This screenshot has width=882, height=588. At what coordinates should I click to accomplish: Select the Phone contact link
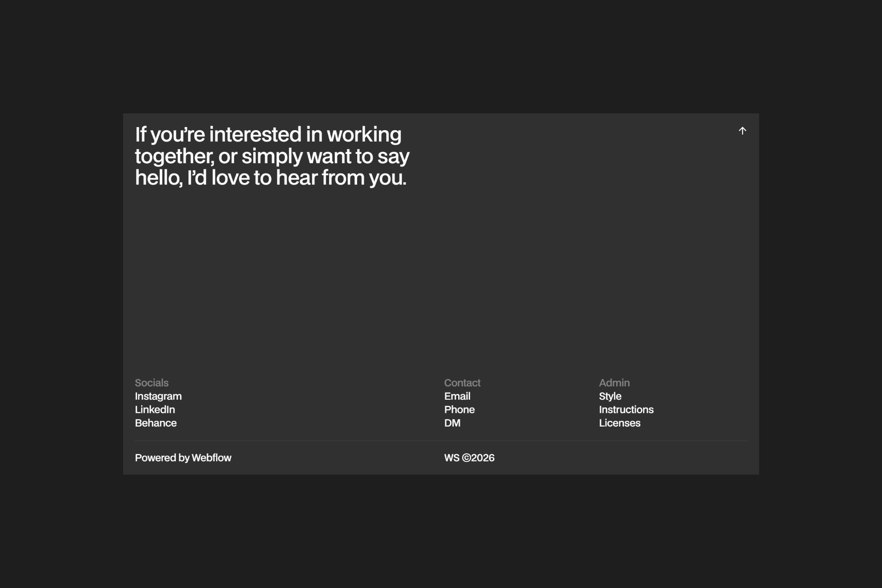coord(459,409)
